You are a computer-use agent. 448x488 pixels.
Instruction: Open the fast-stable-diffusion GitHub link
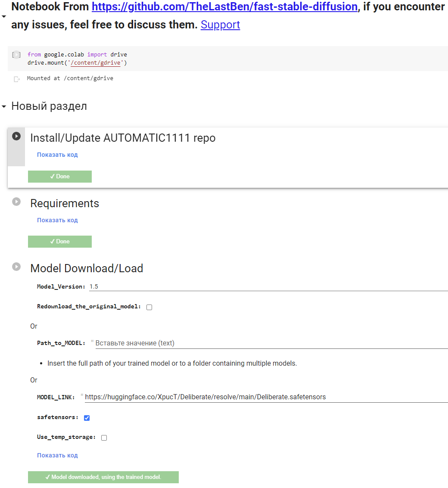pyautogui.click(x=224, y=6)
